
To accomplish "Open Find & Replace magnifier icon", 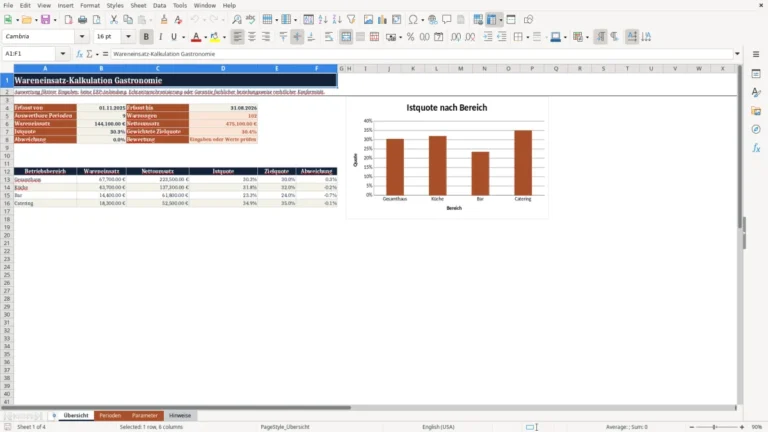I will [x=237, y=20].
